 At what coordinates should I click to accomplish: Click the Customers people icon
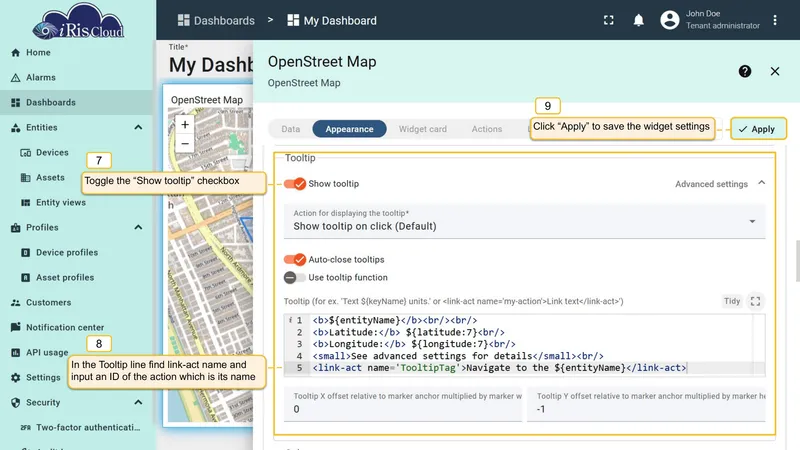[15, 303]
